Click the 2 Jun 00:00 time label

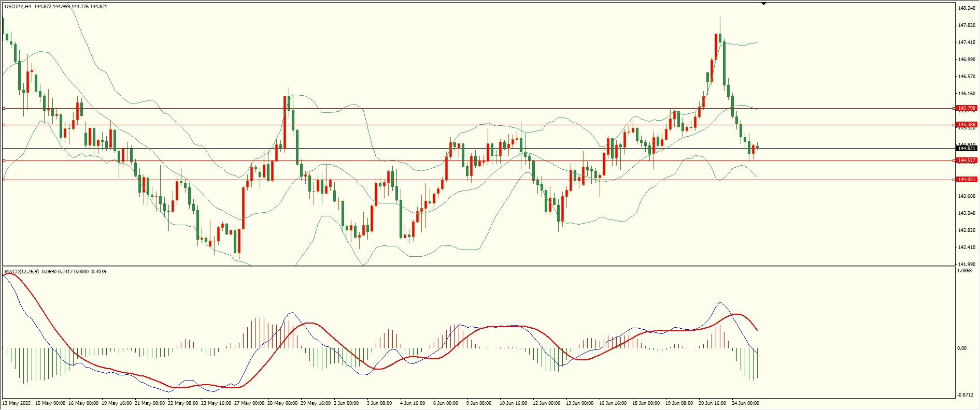[346, 403]
